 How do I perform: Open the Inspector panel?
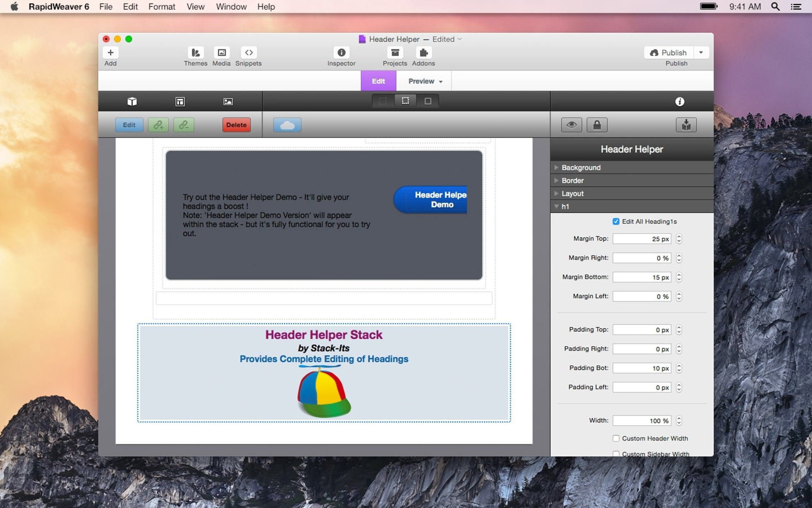tap(341, 53)
